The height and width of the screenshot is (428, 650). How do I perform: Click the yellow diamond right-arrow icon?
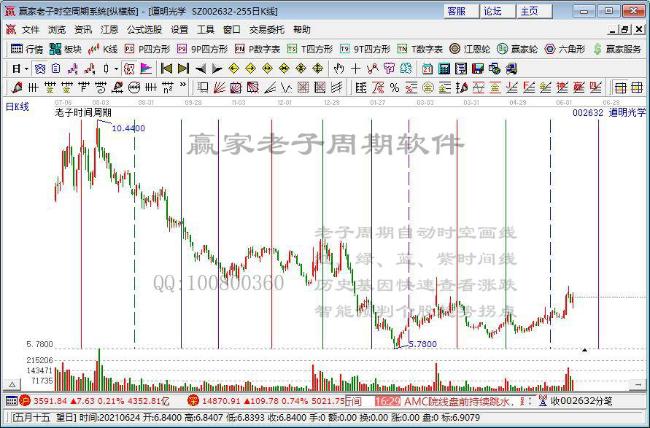[x=250, y=69]
